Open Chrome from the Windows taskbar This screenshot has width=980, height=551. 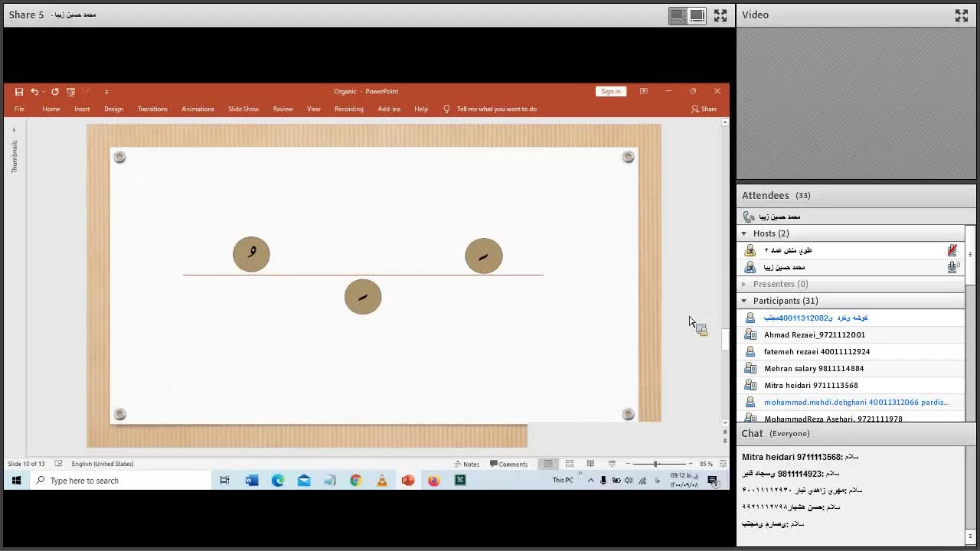click(355, 481)
